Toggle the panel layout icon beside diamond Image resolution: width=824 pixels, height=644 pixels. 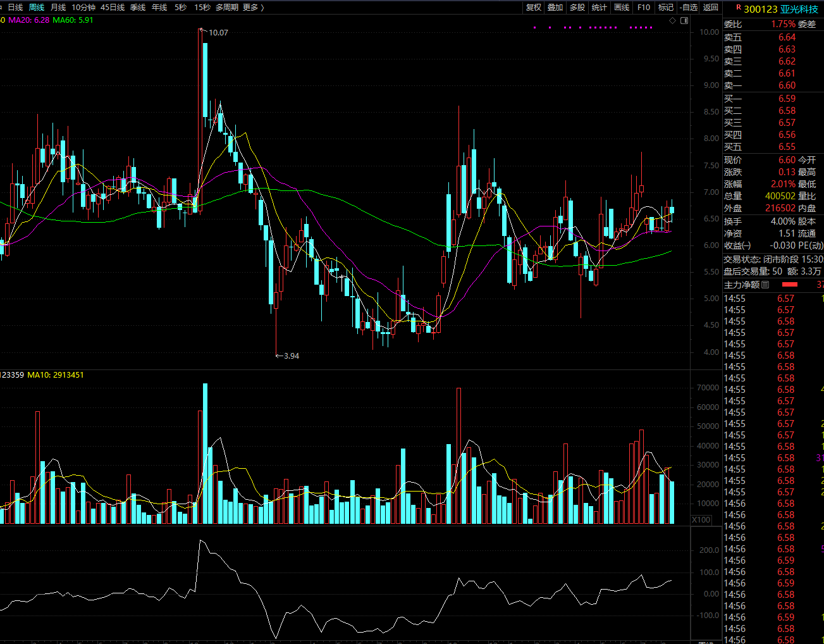point(684,21)
